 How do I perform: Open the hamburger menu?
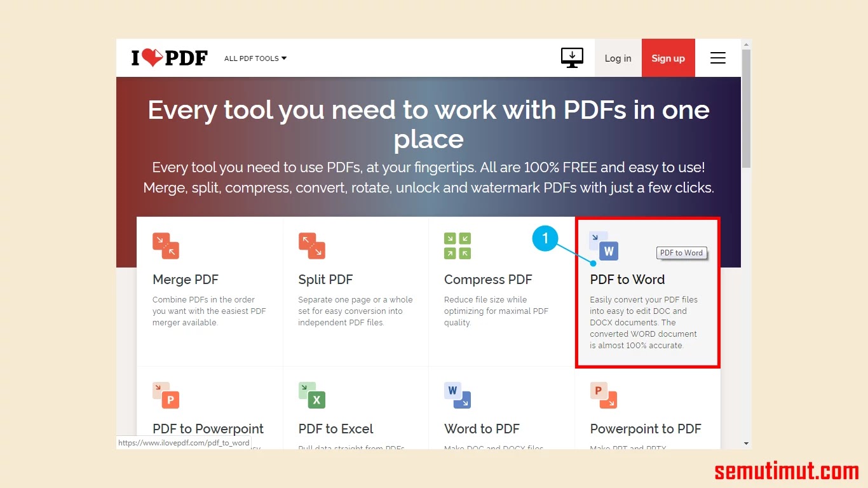717,58
